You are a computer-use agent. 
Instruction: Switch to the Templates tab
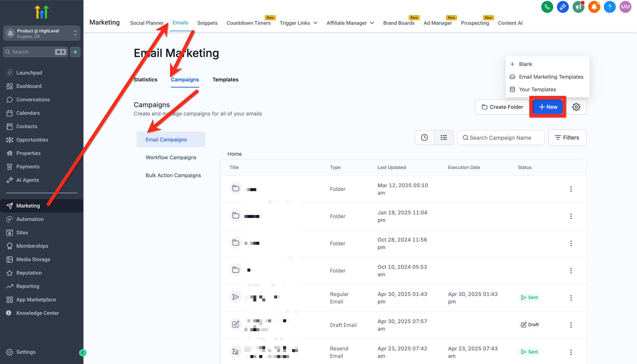225,80
